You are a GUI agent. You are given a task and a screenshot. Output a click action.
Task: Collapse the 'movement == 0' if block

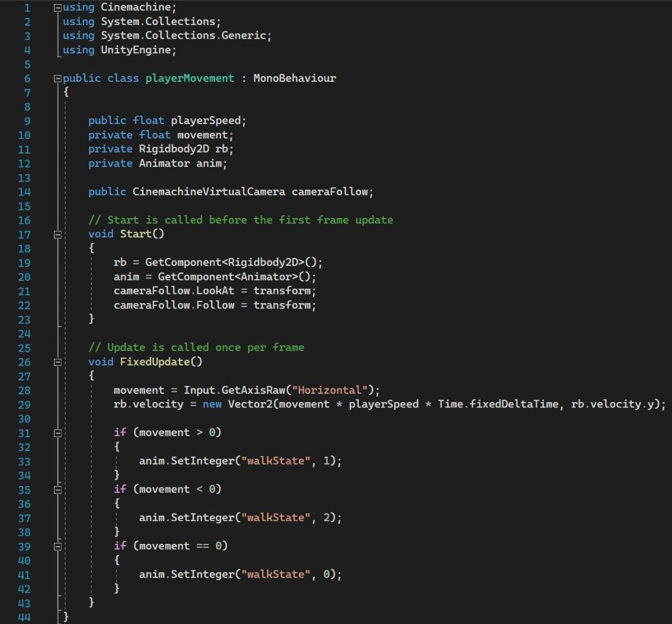tap(58, 546)
